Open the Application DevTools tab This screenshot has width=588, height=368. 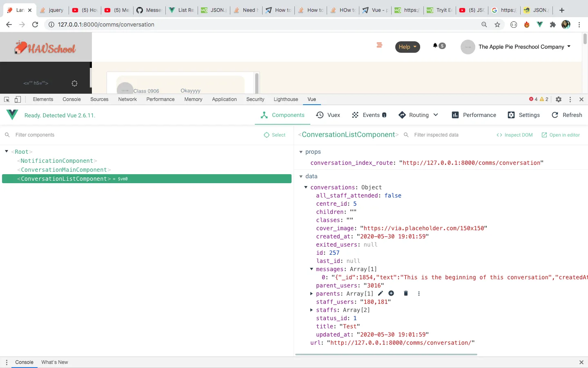[x=224, y=99]
